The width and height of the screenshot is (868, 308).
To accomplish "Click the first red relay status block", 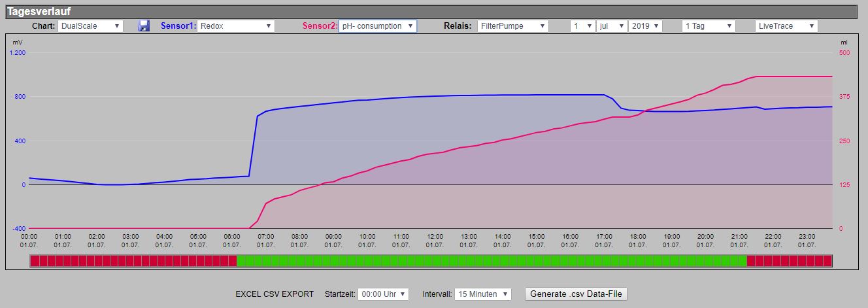I will click(34, 261).
